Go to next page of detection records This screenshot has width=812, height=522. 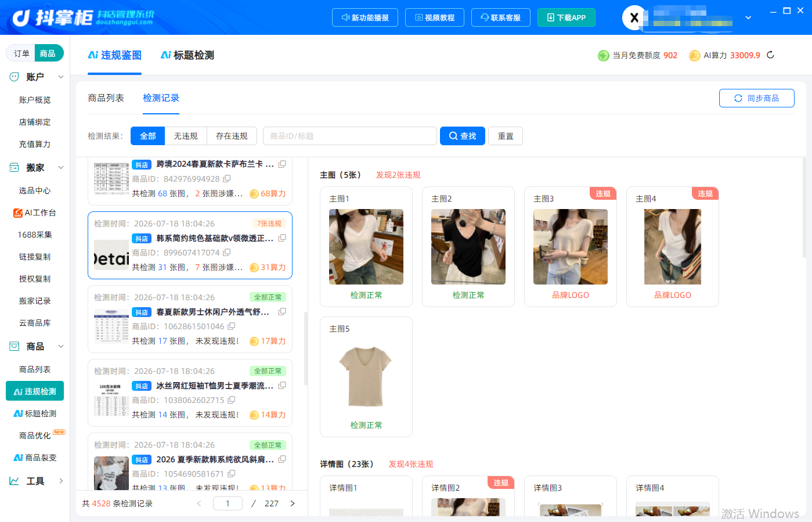coord(293,503)
